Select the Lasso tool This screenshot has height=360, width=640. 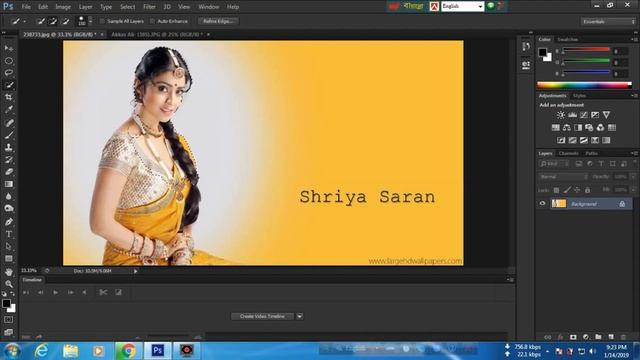(x=9, y=73)
